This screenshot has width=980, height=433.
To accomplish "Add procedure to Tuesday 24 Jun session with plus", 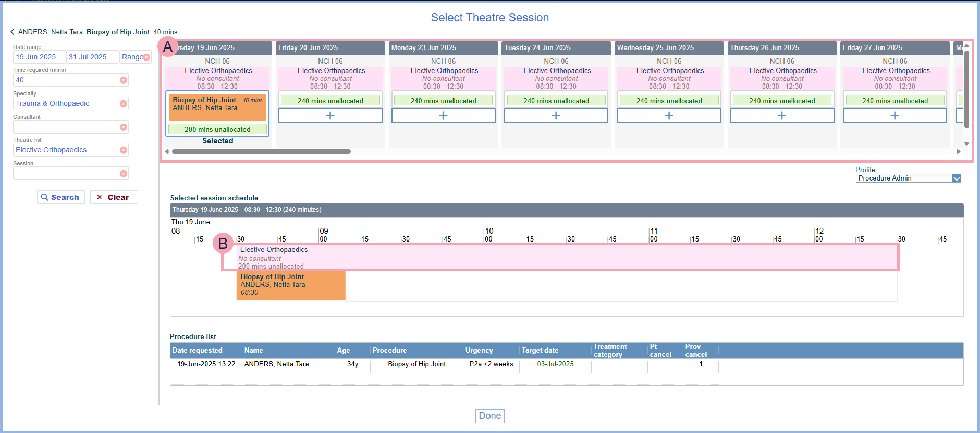I will [556, 116].
